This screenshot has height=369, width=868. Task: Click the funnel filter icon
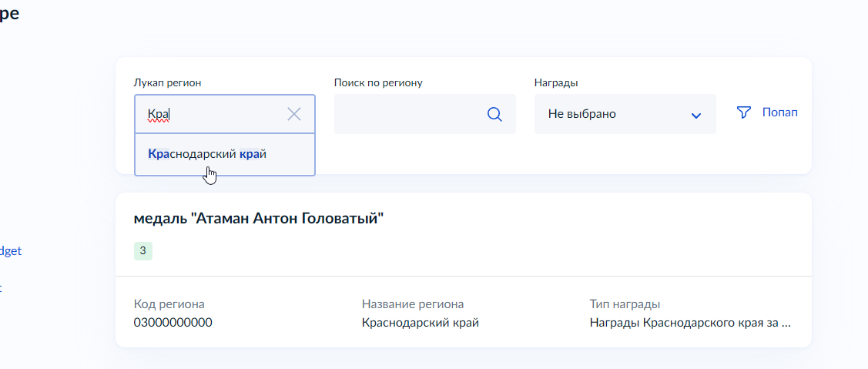pyautogui.click(x=743, y=112)
